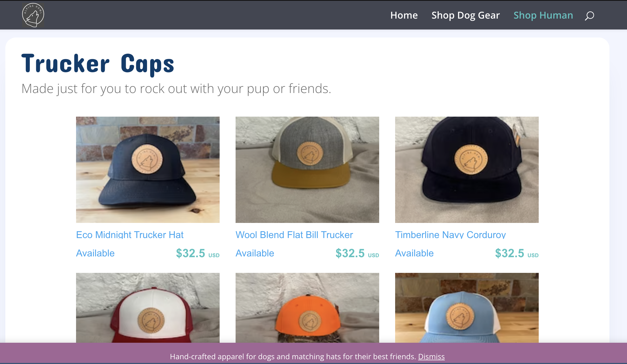View the grey wool flat bill hat photo
Viewport: 627px width, 364px height.
(x=307, y=170)
